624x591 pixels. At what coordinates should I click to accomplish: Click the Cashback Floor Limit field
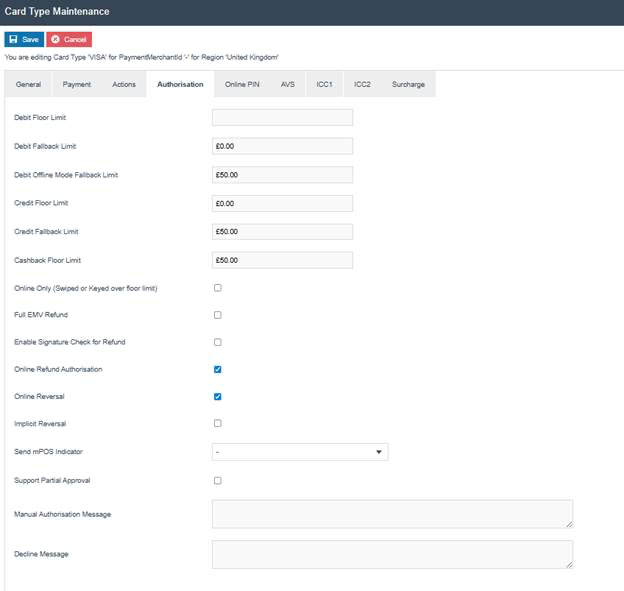[282, 260]
